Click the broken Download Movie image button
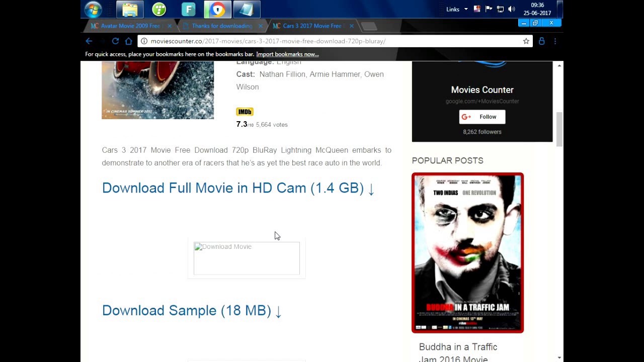 [x=247, y=258]
